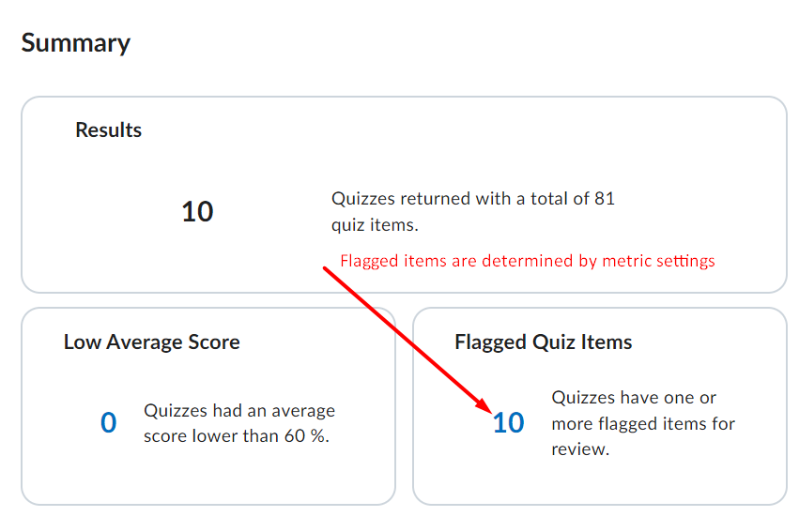Image resolution: width=799 pixels, height=532 pixels.
Task: Click the 'quiz items.' line in Results
Action: point(375,225)
